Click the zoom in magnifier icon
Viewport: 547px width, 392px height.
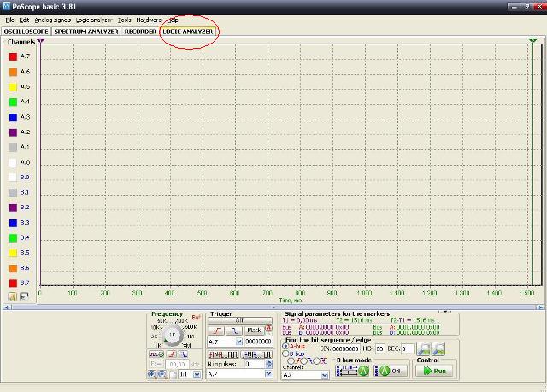[152, 374]
